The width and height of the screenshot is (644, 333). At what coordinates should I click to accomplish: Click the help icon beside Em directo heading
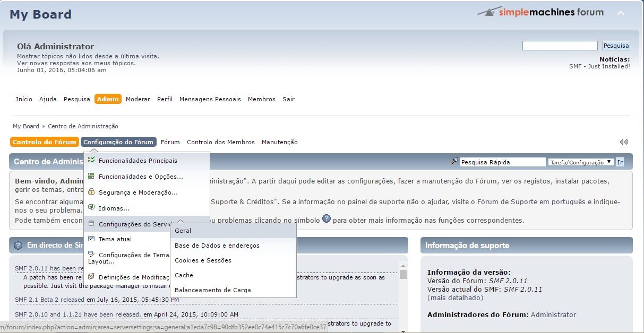[x=18, y=246]
